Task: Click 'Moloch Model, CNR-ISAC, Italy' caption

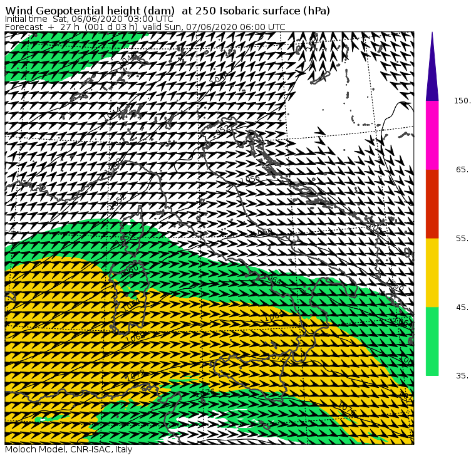Action: click(x=69, y=449)
